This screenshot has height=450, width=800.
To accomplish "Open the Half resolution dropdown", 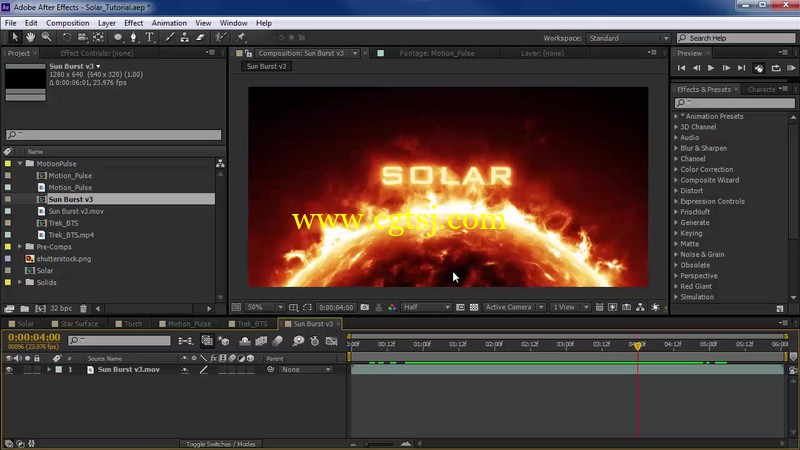I will click(x=427, y=307).
